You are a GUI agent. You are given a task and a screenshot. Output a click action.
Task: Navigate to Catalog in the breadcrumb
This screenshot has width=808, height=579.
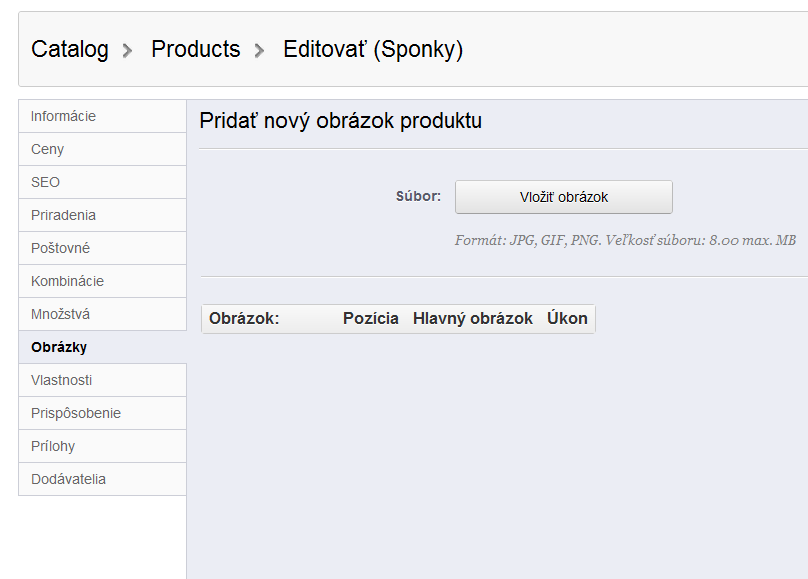(x=70, y=49)
